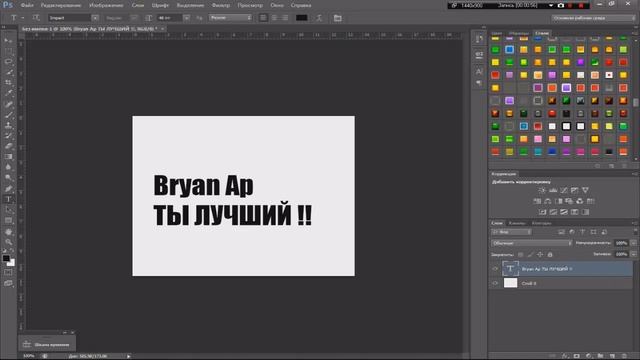The image size is (640, 360).
Task: Toggle the Character and Paragraph panels
Action: pyautogui.click(x=338, y=18)
